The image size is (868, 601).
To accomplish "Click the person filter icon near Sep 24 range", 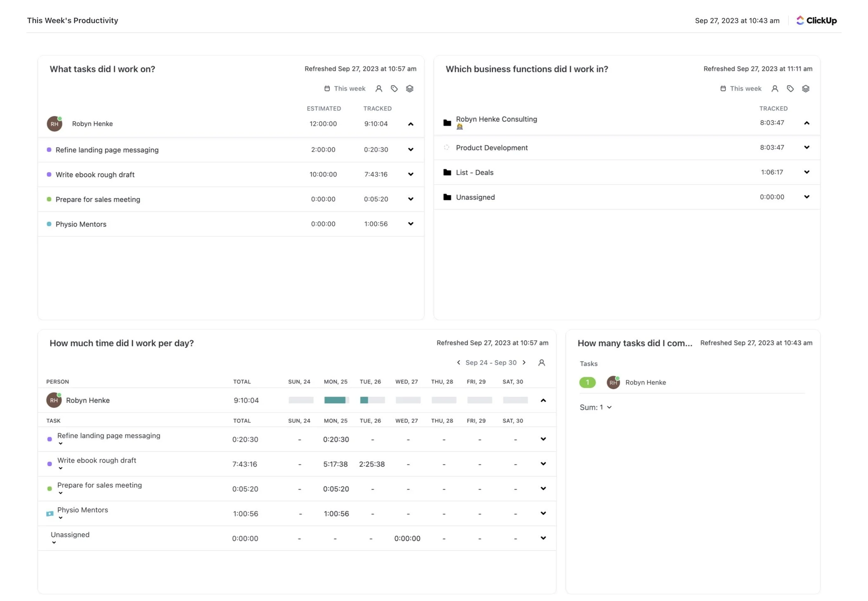I will click(542, 362).
